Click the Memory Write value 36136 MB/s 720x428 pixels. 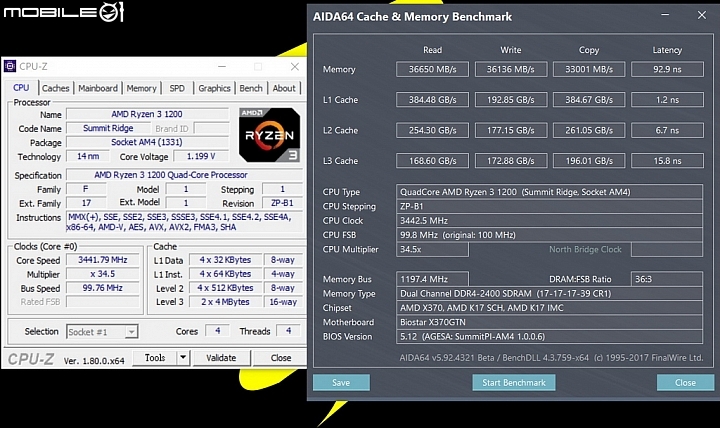[511, 69]
